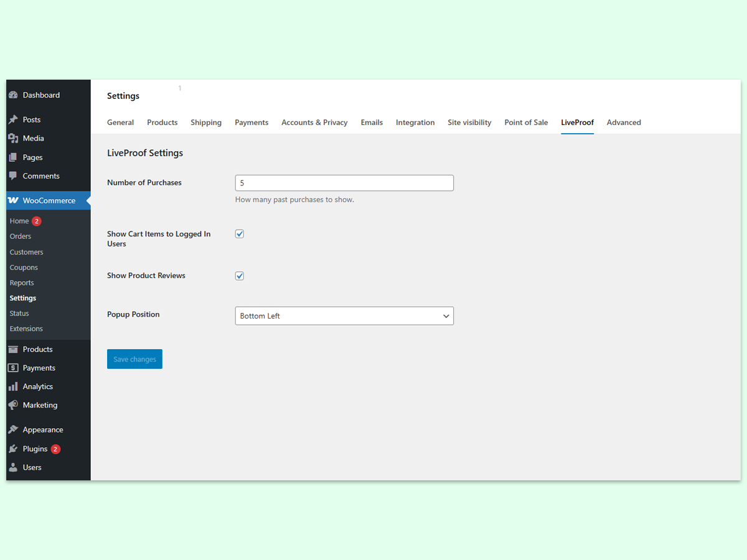
Task: Go to Accounts & Privacy tab
Action: (x=314, y=123)
